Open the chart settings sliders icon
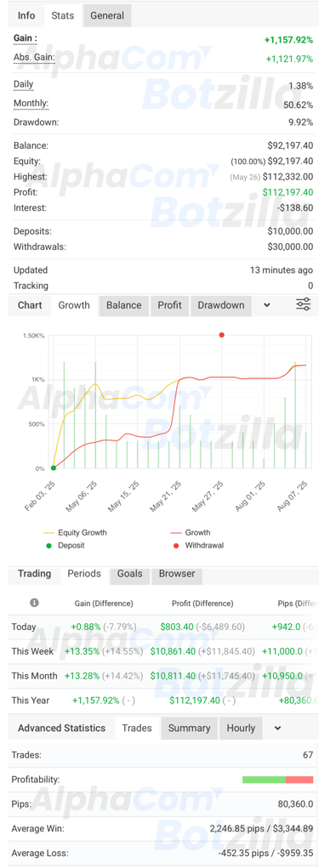Screen dimensions: 319x868 303,304
